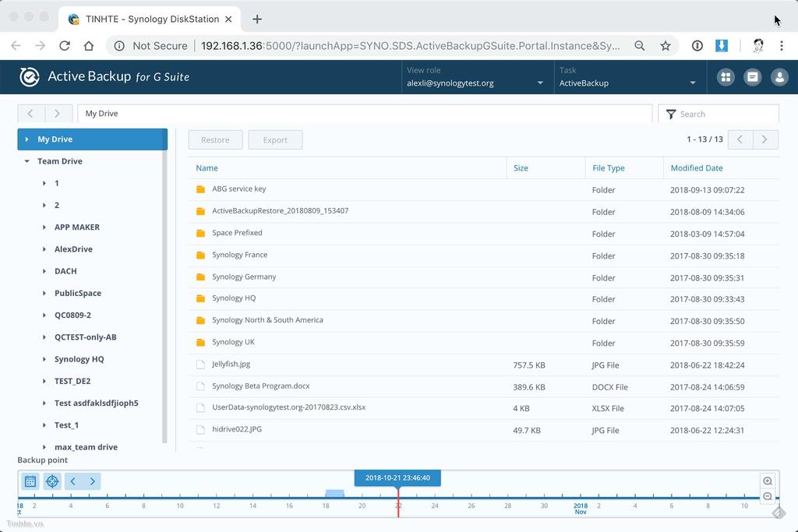The height and width of the screenshot is (532, 798).
Task: Open a new browser tab
Action: pos(257,19)
